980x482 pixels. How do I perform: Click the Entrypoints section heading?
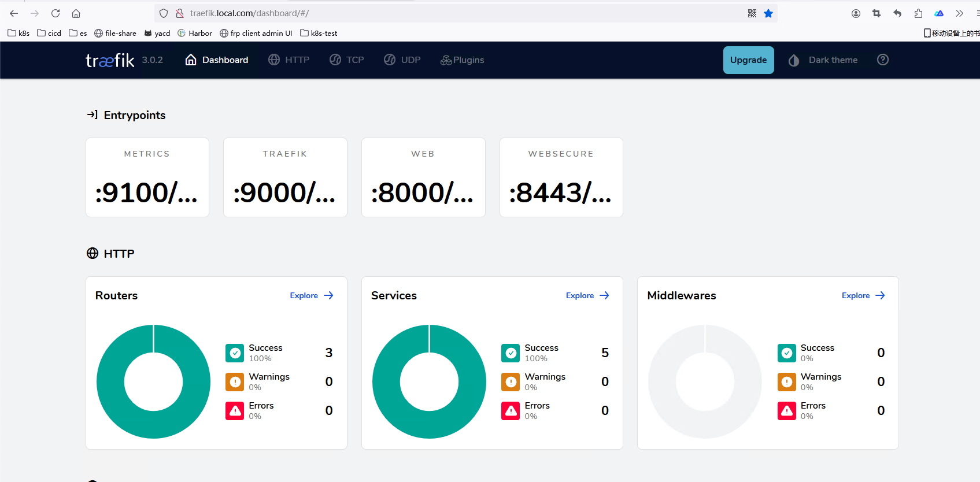[135, 115]
